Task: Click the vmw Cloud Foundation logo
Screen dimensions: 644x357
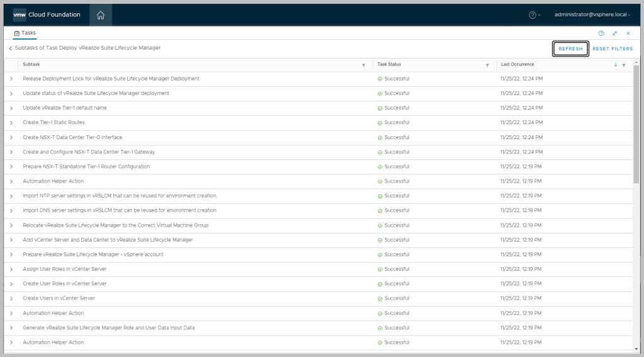Action: pyautogui.click(x=47, y=15)
